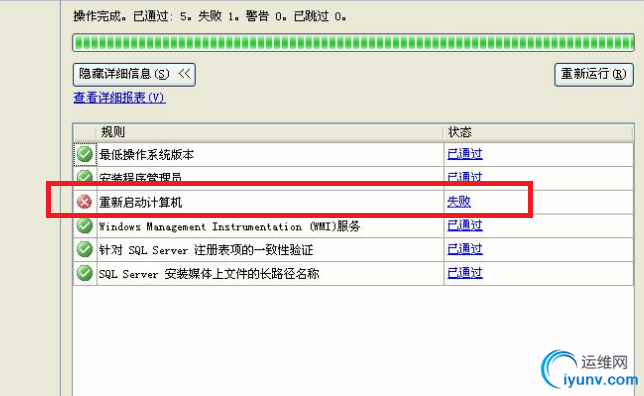The height and width of the screenshot is (396, 644).
Task: Click red error icon for 重新启动计算机
Action: coord(85,202)
